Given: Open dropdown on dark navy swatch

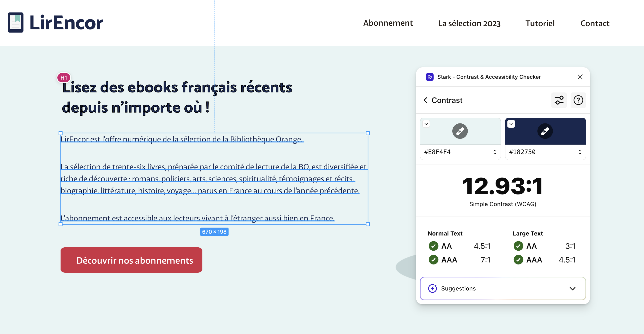Looking at the screenshot, I should [x=511, y=124].
